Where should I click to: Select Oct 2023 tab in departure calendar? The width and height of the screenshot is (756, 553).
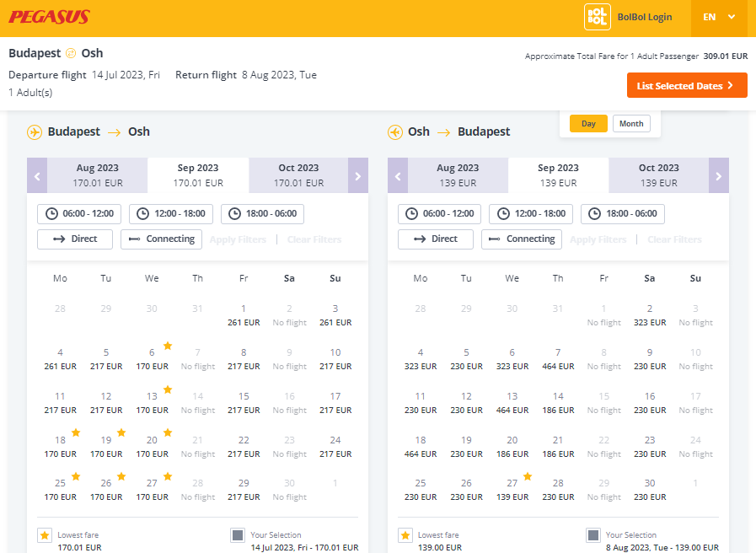(298, 175)
